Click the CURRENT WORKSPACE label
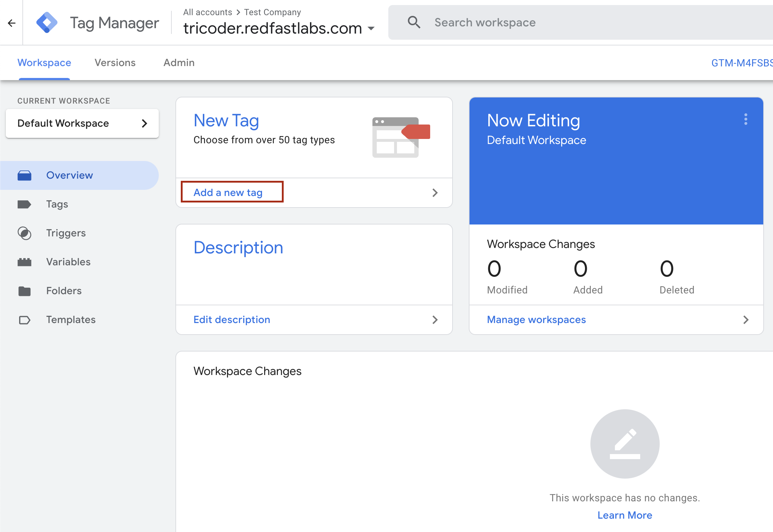 click(x=64, y=101)
